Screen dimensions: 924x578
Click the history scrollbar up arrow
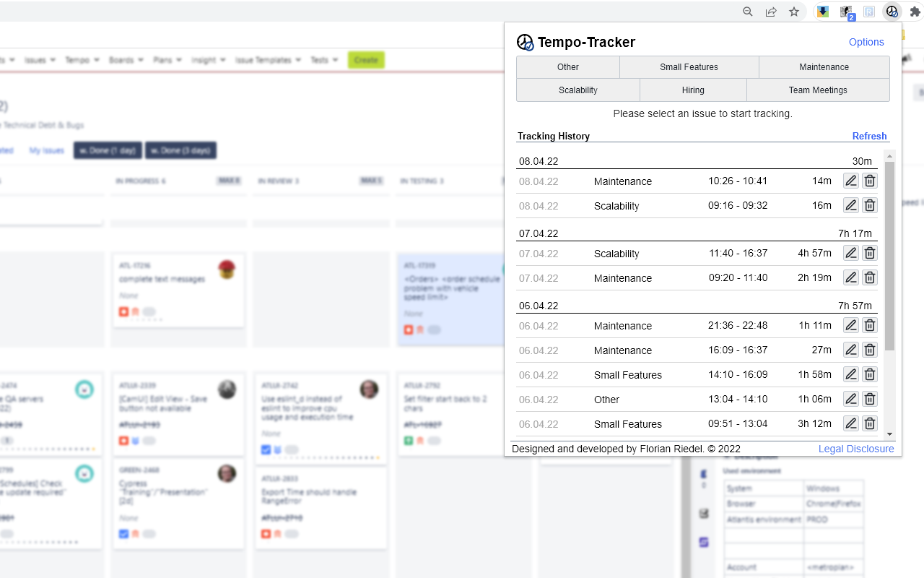889,155
